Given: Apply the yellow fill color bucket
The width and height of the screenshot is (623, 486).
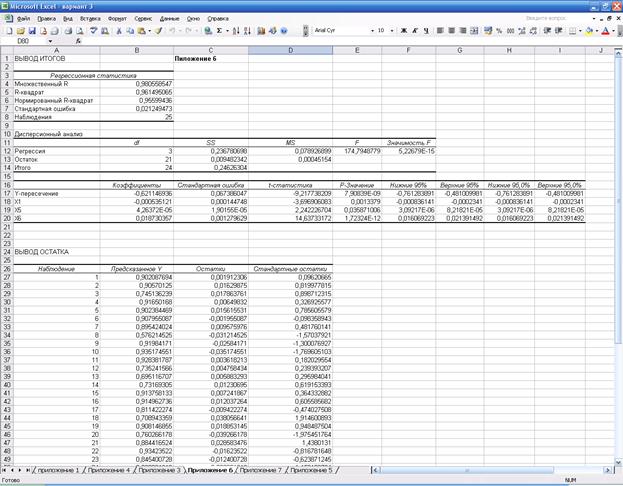Looking at the screenshot, I should (590, 31).
